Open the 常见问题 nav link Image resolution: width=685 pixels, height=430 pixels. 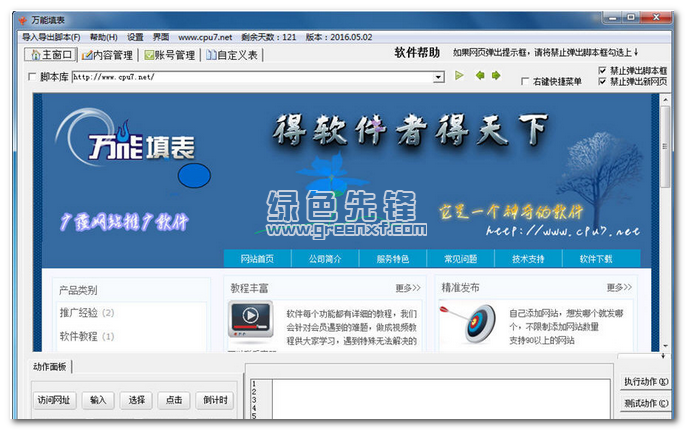point(460,259)
